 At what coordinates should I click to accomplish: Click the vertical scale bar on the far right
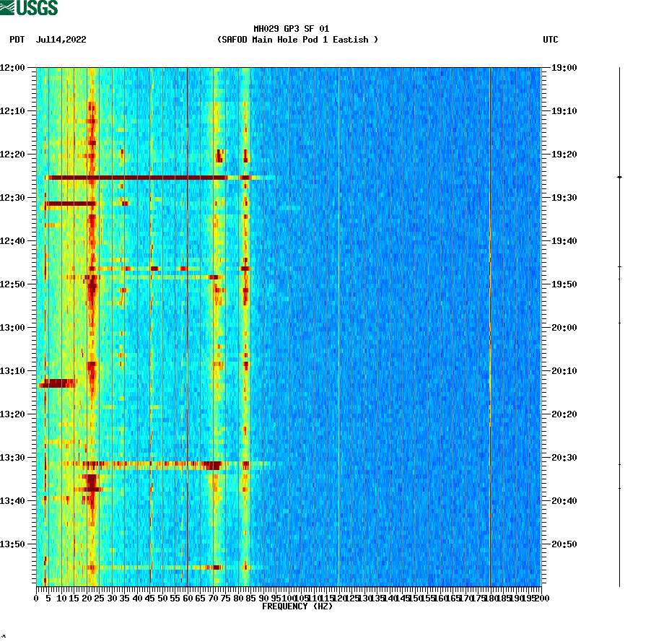click(618, 325)
